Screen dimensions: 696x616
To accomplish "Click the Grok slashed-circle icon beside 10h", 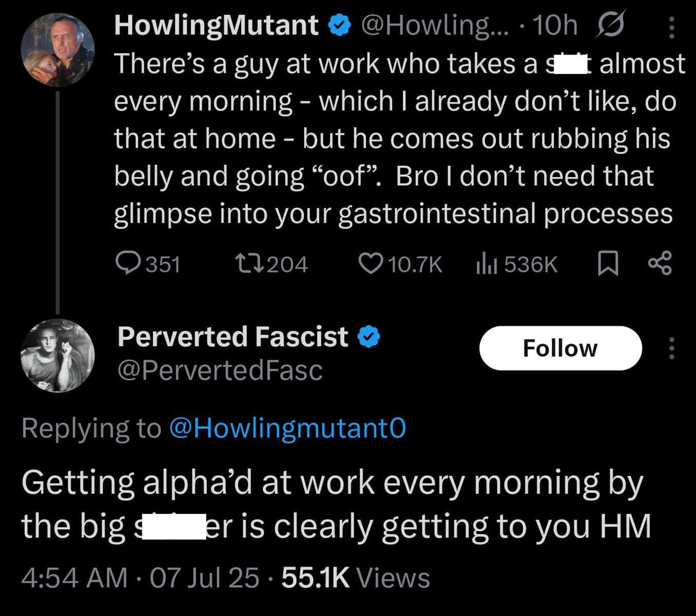I will click(x=610, y=25).
